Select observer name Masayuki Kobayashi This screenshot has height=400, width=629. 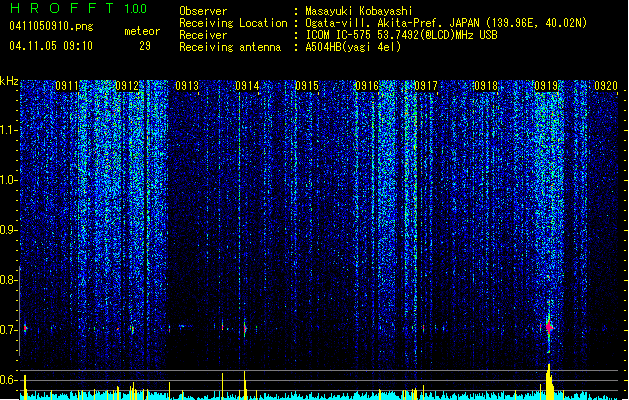[359, 11]
